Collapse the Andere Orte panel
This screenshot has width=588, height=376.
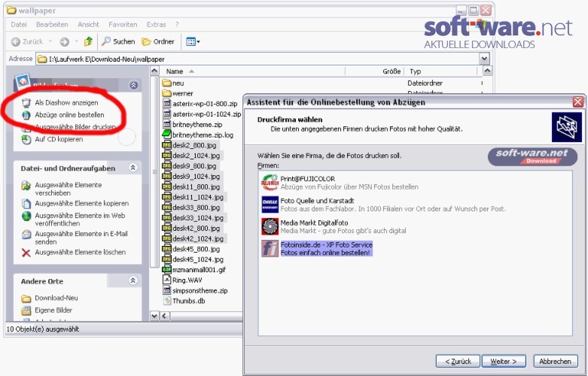133,280
